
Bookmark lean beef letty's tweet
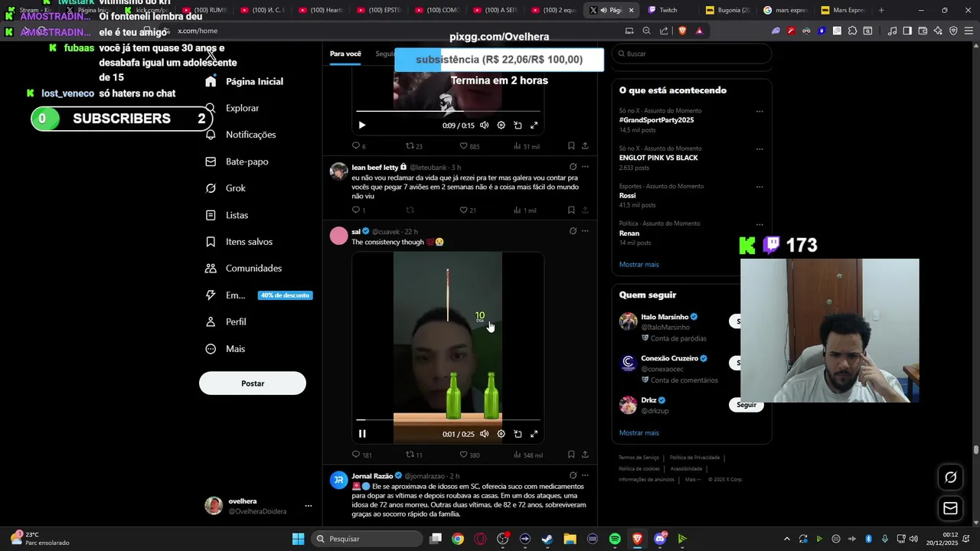pyautogui.click(x=571, y=210)
